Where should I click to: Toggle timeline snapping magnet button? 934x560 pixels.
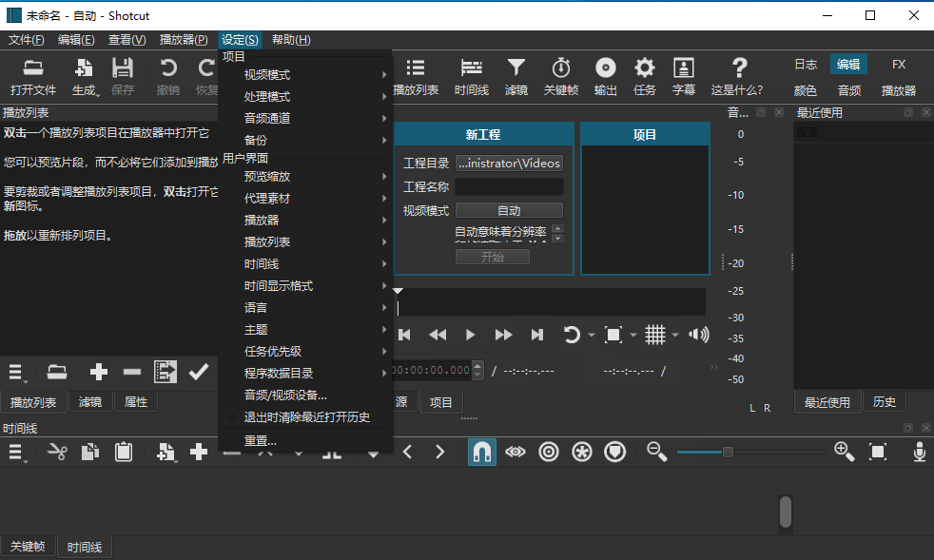[482, 453]
